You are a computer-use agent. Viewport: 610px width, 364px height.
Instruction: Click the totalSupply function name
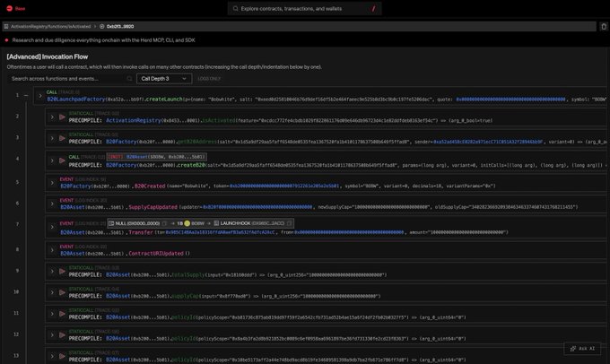(x=187, y=274)
